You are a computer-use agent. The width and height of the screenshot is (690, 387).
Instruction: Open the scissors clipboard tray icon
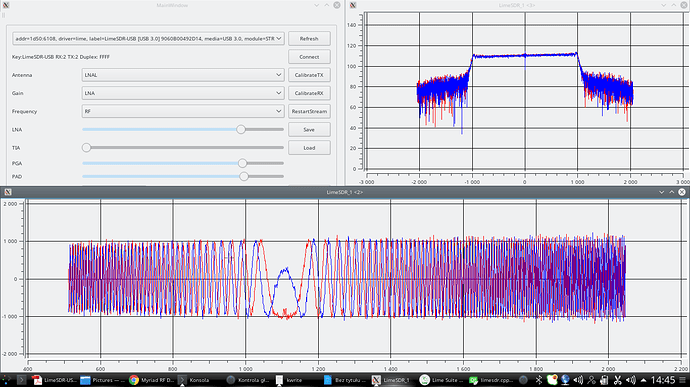coord(617,380)
